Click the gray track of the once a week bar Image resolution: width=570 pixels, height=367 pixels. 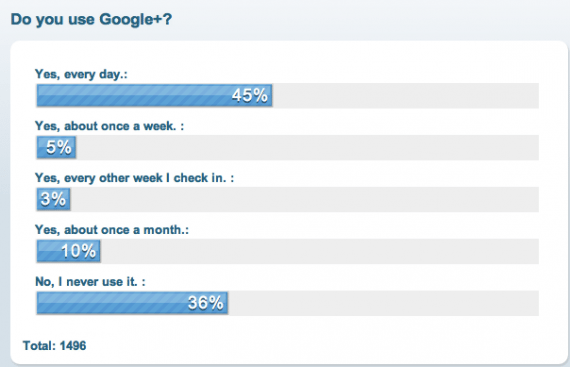[308, 148]
